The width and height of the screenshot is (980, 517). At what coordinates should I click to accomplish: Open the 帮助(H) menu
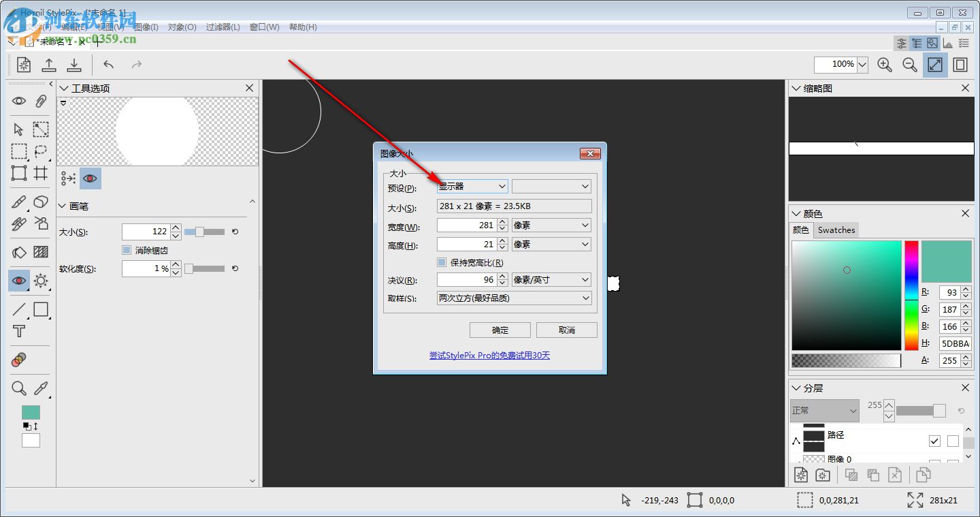pyautogui.click(x=303, y=27)
